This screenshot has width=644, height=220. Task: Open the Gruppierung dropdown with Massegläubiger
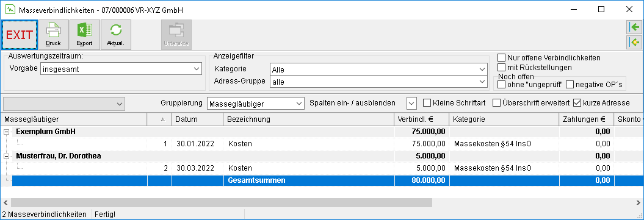[256, 104]
